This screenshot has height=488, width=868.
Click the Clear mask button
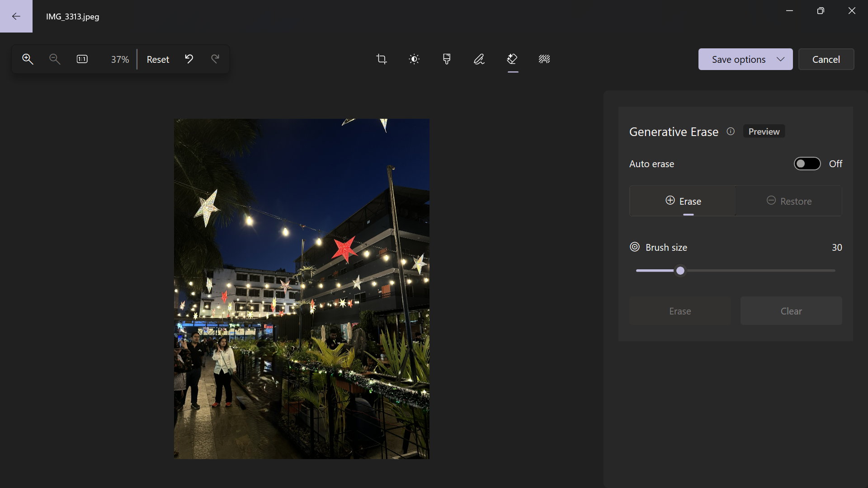coord(791,311)
